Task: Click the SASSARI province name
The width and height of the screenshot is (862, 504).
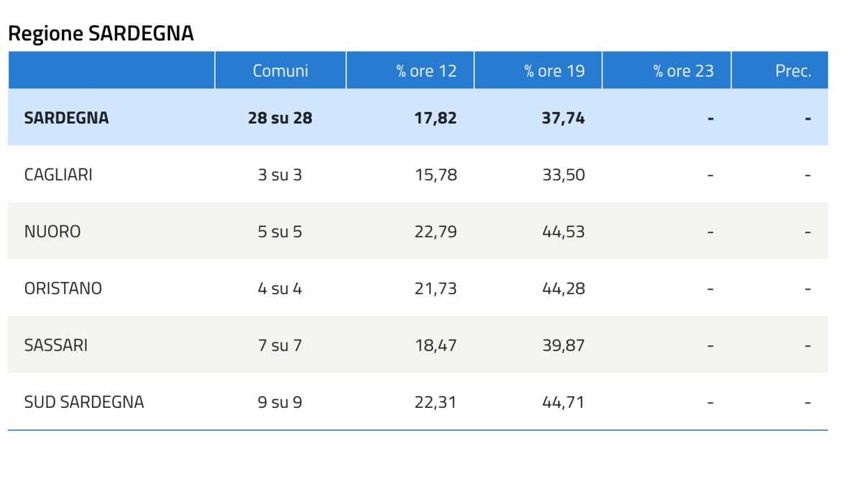Action: pyautogui.click(x=56, y=345)
